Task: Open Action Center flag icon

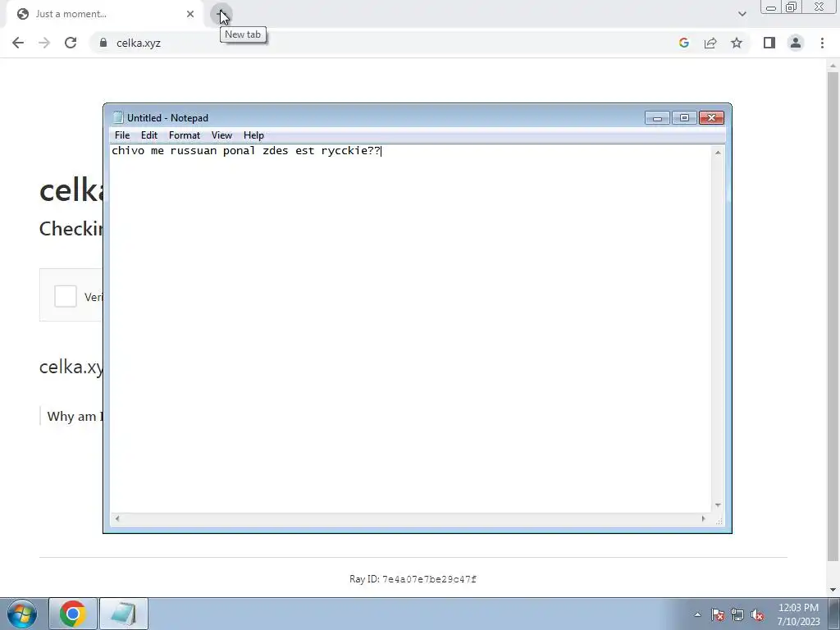Action: click(x=718, y=614)
